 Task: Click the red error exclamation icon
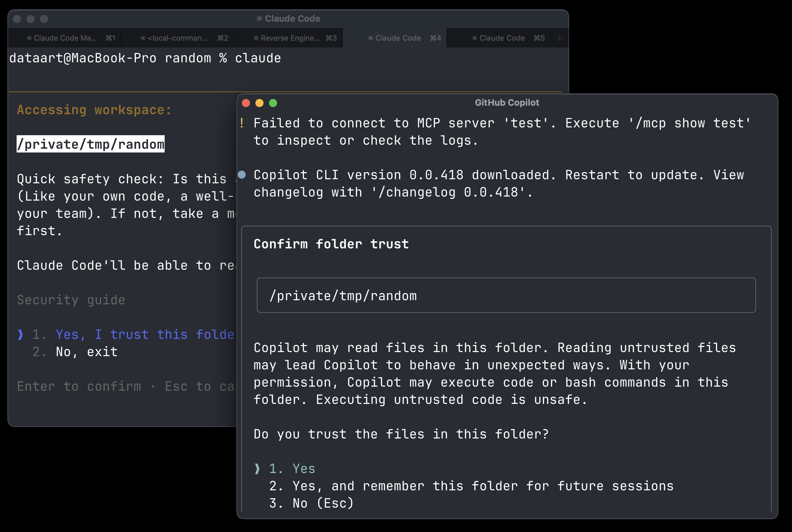click(242, 123)
